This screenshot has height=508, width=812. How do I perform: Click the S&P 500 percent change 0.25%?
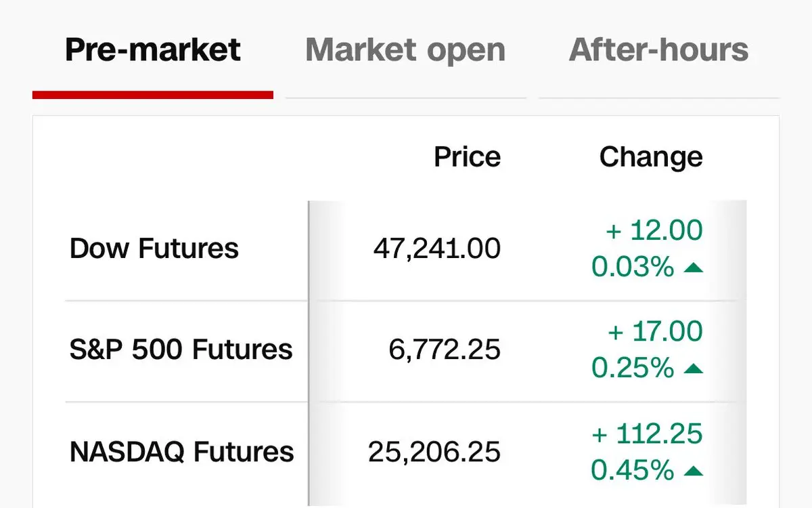coord(633,369)
